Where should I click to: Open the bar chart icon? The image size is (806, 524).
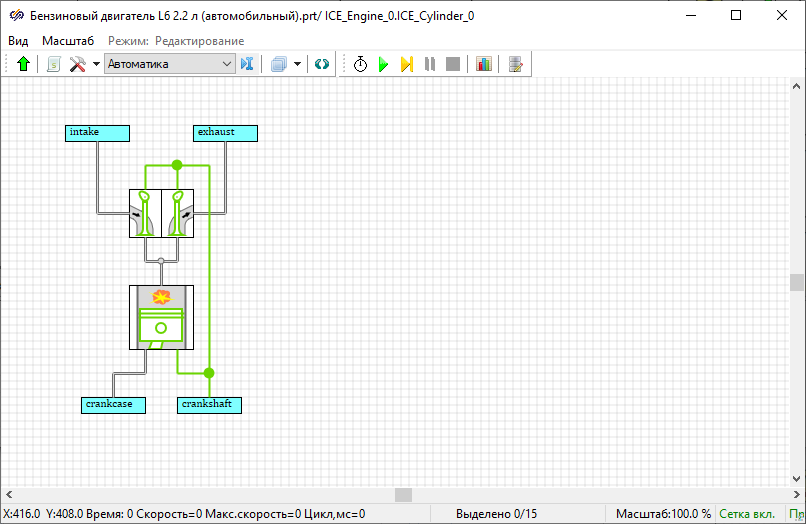coord(484,64)
